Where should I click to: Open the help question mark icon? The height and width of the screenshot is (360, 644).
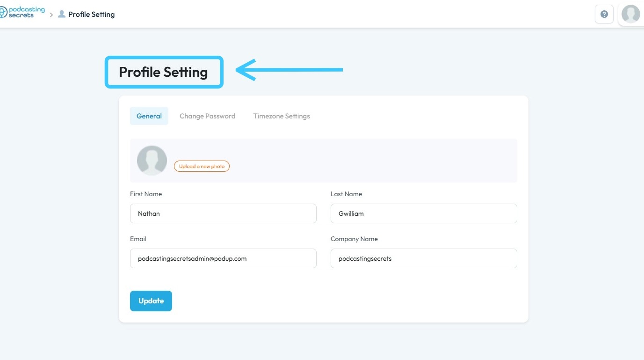pos(604,14)
